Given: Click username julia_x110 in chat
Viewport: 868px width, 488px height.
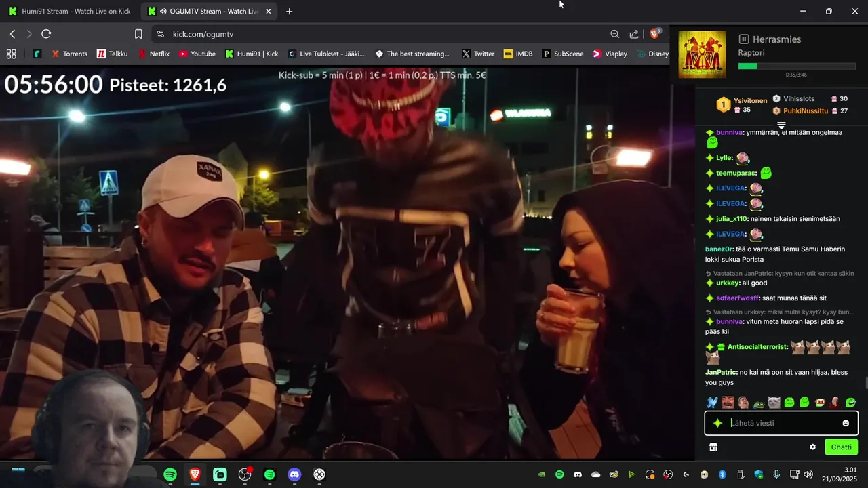Looking at the screenshot, I should (x=732, y=219).
